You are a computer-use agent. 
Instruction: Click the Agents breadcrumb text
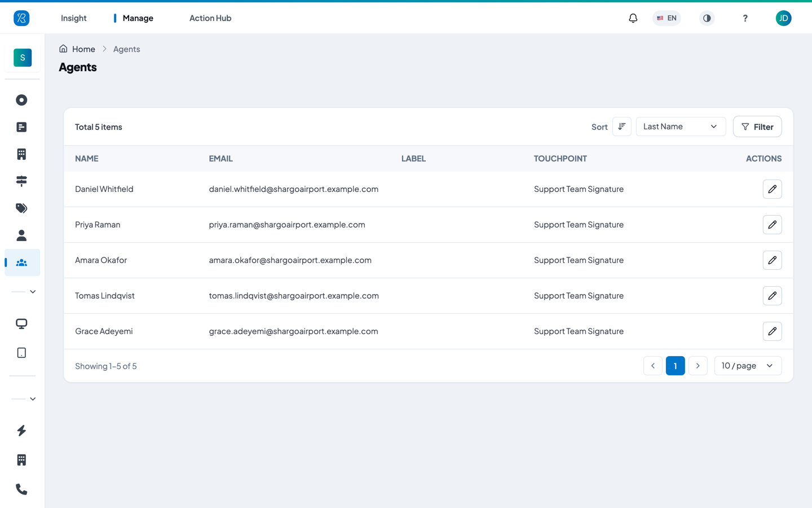126,49
